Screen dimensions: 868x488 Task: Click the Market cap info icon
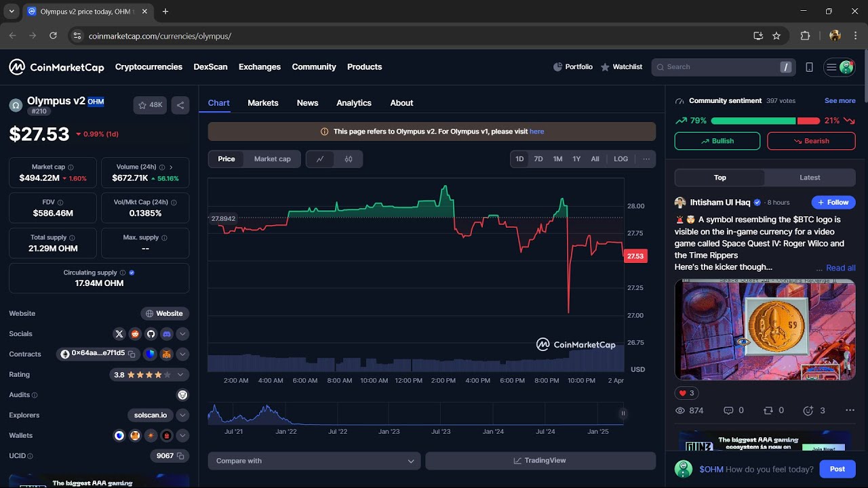pos(71,167)
